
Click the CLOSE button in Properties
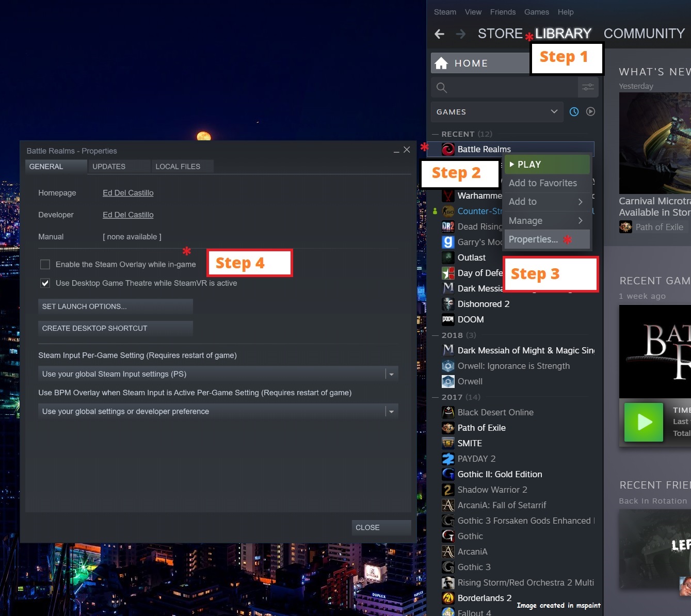[382, 527]
